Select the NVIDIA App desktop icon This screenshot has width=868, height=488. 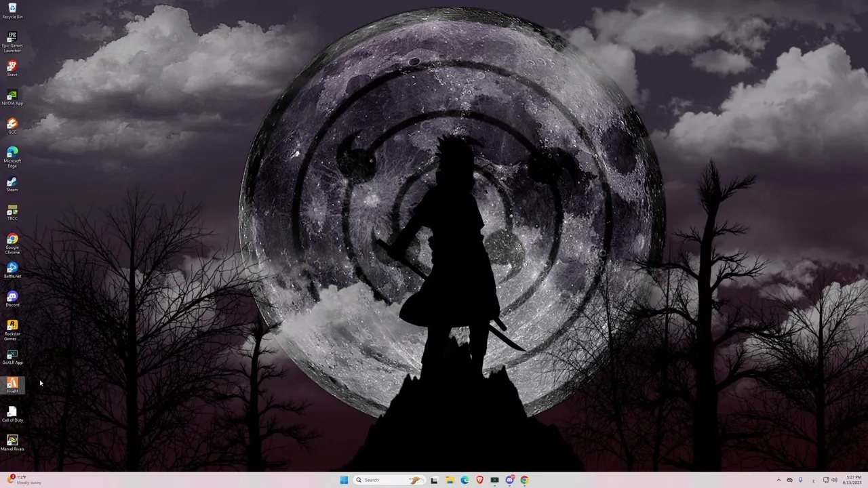click(x=12, y=98)
